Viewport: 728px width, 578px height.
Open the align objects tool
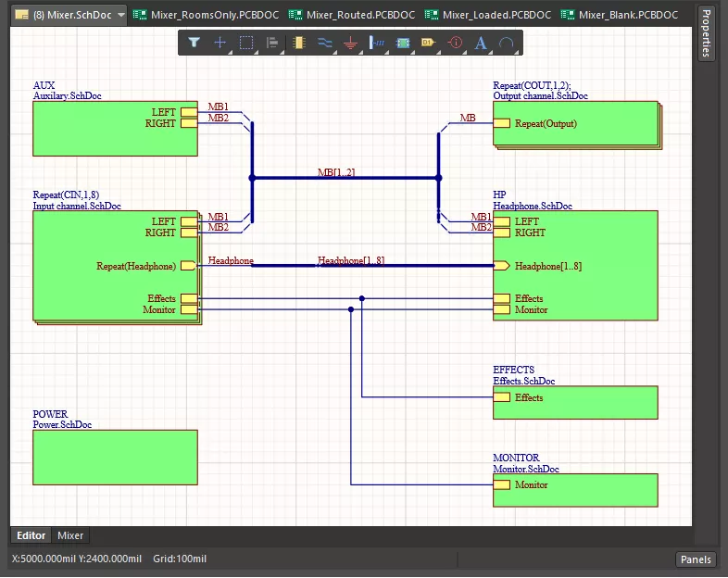tap(272, 43)
